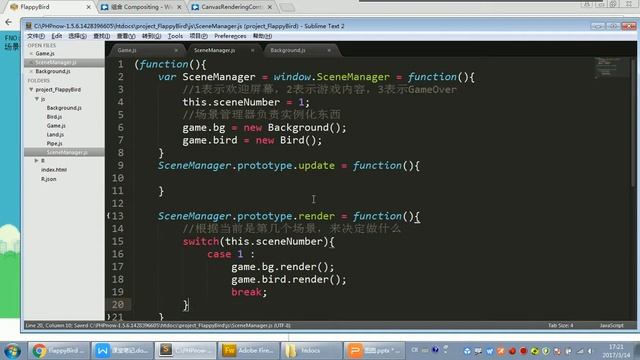This screenshot has height=360, width=640.
Task: Open the htdocs folder in the taskbar
Action: coord(311,351)
